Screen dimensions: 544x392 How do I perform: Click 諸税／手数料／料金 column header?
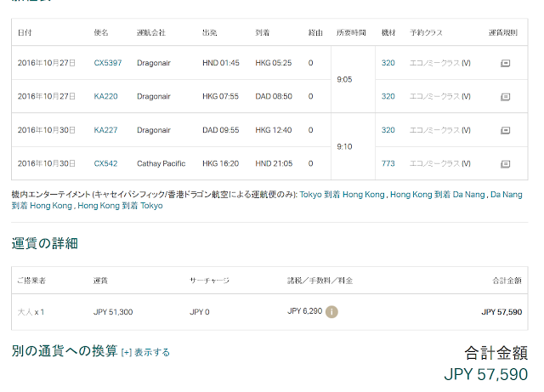[x=320, y=281]
